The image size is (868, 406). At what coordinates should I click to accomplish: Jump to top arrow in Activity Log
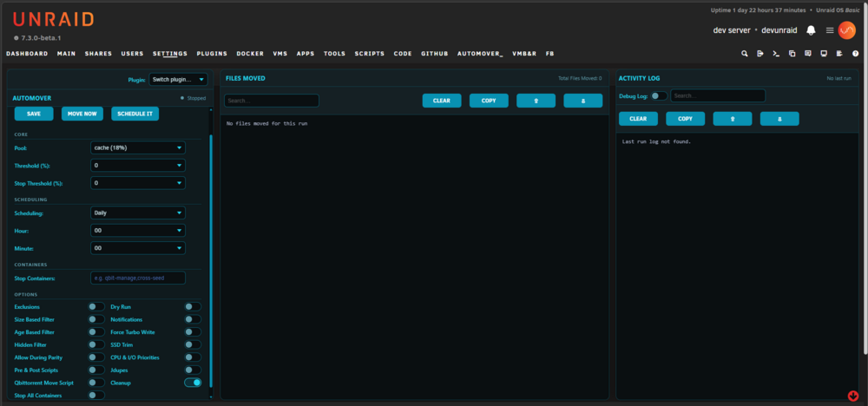click(733, 119)
